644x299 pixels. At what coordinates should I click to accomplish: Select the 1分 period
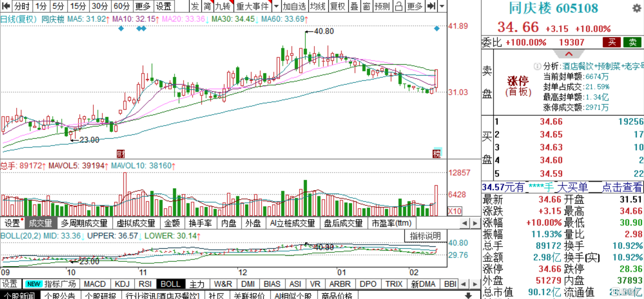(x=41, y=6)
